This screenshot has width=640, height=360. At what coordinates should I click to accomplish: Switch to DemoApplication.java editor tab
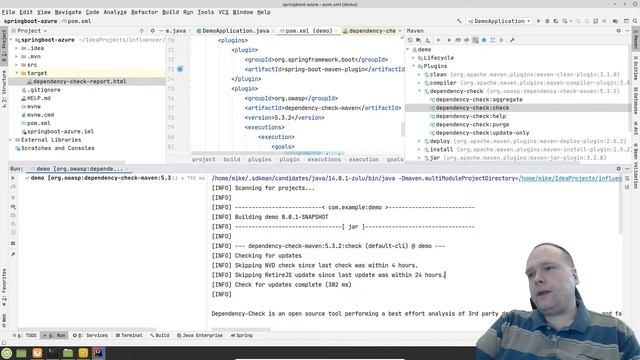233,31
